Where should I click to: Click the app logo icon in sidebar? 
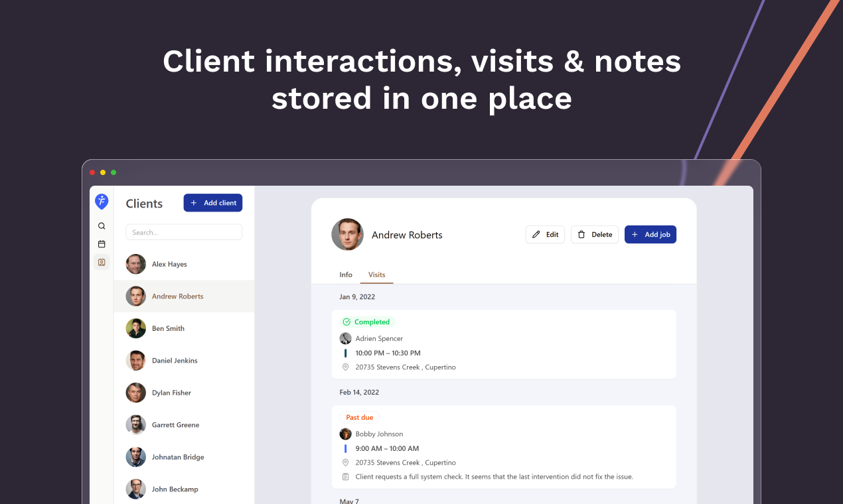point(102,202)
